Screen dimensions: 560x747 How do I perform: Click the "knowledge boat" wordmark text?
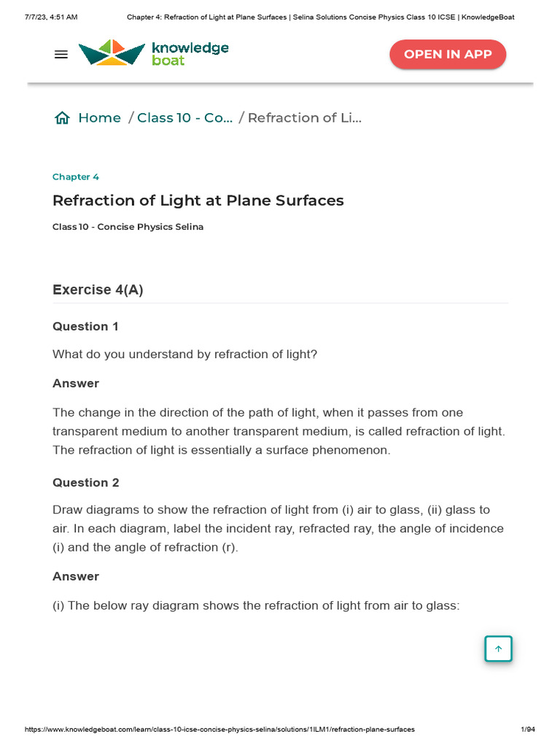pyautogui.click(x=190, y=54)
